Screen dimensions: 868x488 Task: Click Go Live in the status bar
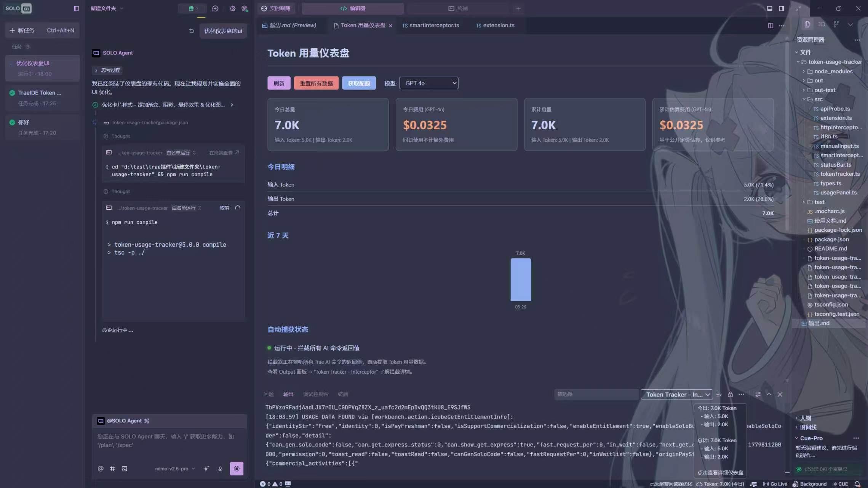[775, 484]
